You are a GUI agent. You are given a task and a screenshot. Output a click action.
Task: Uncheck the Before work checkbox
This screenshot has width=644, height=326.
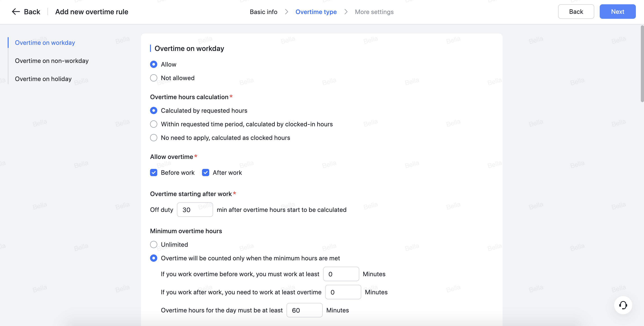tap(153, 173)
